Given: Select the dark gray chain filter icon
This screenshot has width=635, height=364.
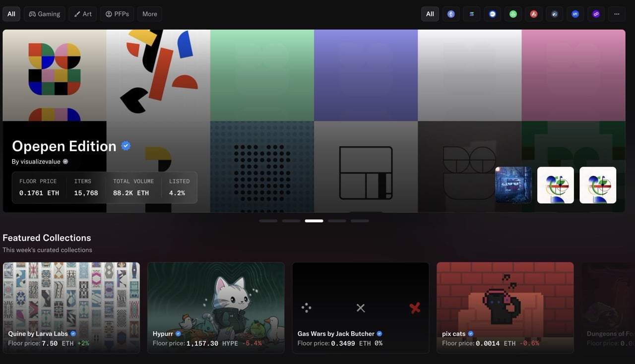Looking at the screenshot, I should pos(555,14).
